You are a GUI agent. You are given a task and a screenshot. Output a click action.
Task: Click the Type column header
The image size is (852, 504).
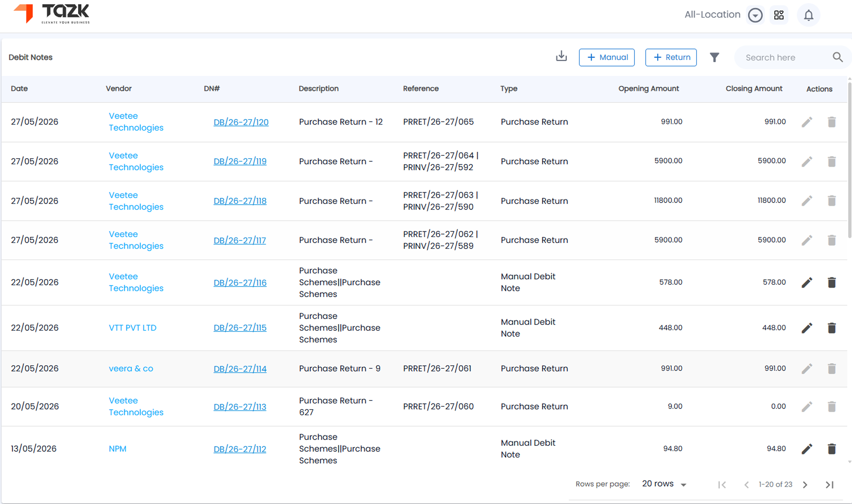pyautogui.click(x=509, y=88)
